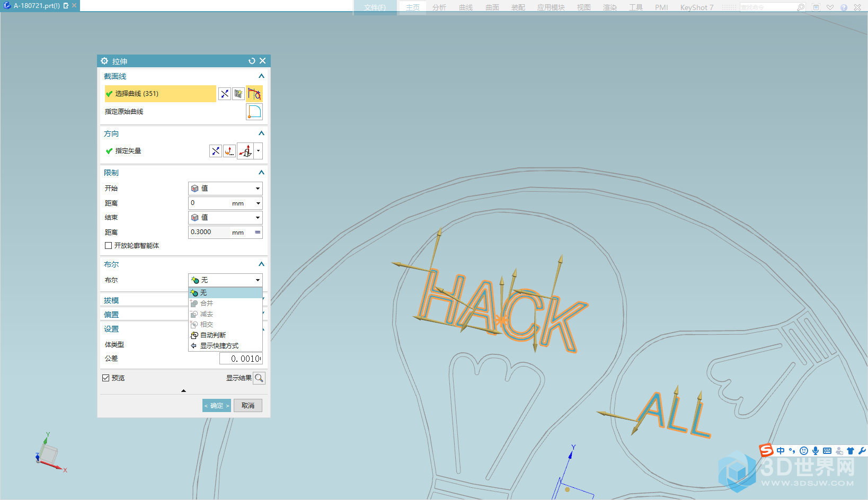Click the Sogou wrench toolbox icon
The image size is (868, 500).
pyautogui.click(x=862, y=451)
